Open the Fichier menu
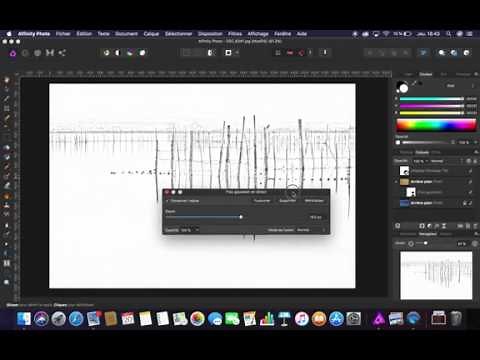Image resolution: width=480 pixels, height=360 pixels. [63, 34]
